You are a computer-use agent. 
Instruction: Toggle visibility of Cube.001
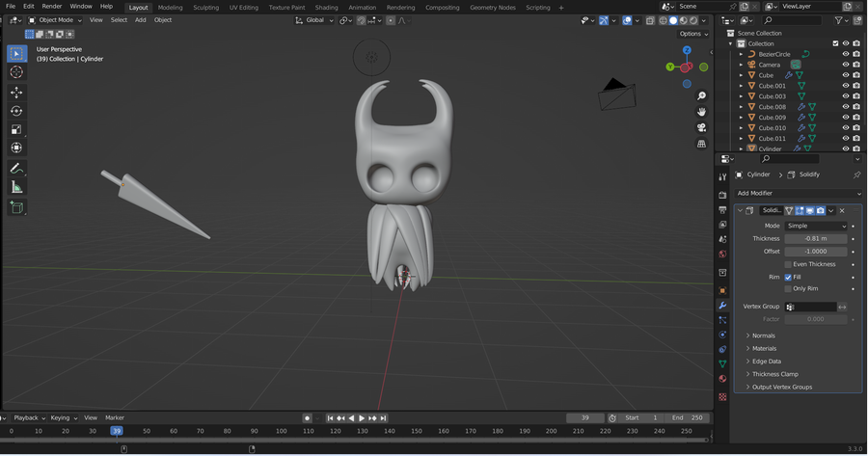coord(845,86)
